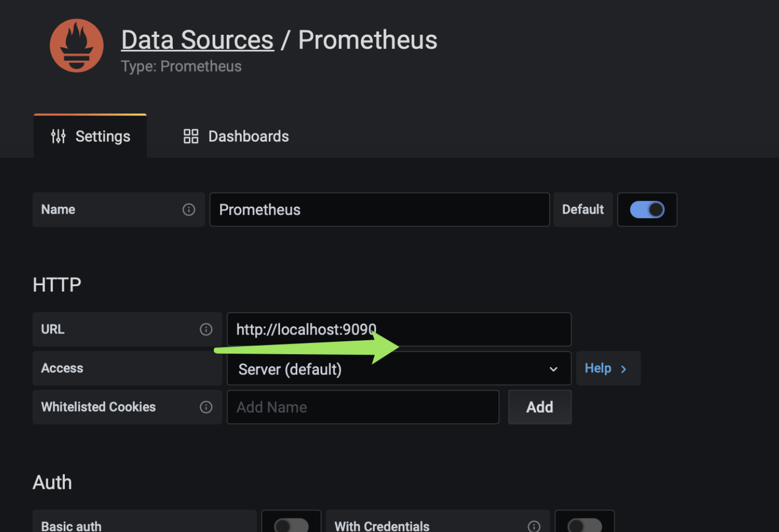Click the Access dropdown chevron arrow
This screenshot has height=532, width=779.
pos(553,369)
